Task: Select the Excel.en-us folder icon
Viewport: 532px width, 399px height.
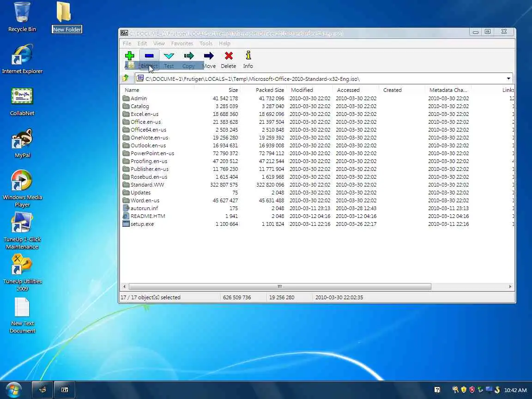Action: click(x=126, y=114)
